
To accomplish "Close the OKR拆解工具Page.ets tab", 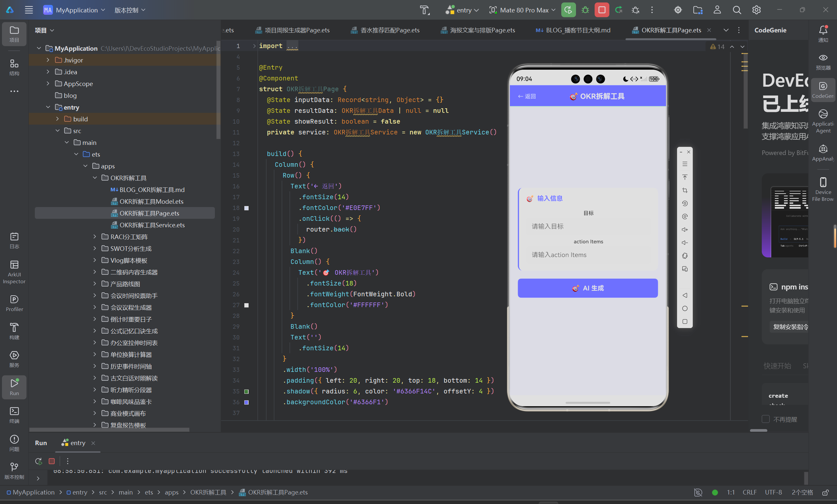I will tap(709, 30).
